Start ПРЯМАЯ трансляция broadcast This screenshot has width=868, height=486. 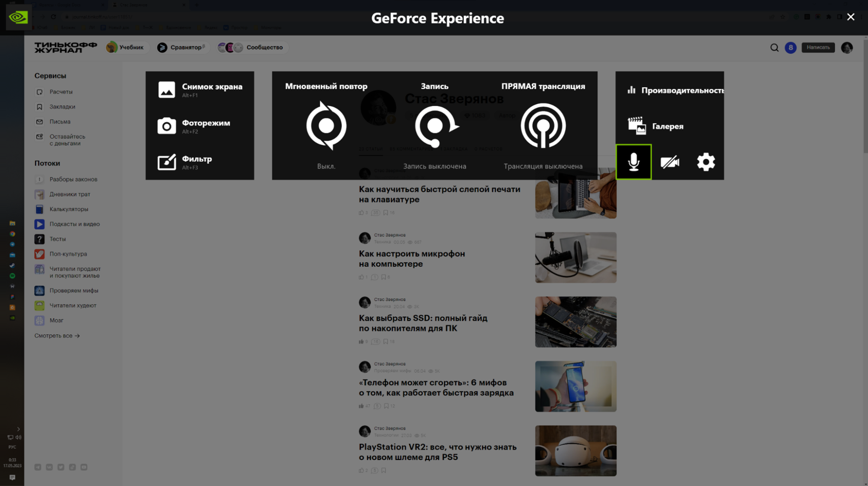point(543,126)
